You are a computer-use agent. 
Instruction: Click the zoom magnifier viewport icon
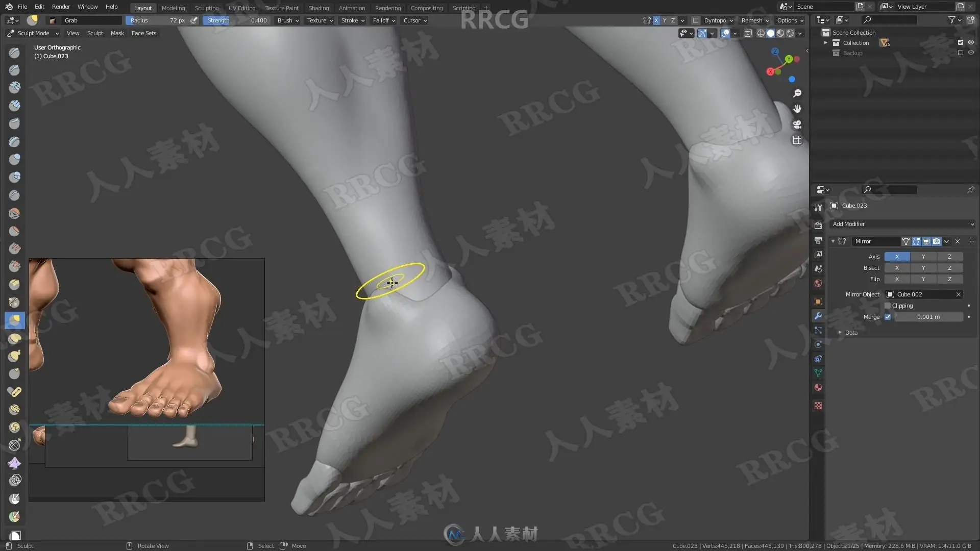click(x=797, y=93)
